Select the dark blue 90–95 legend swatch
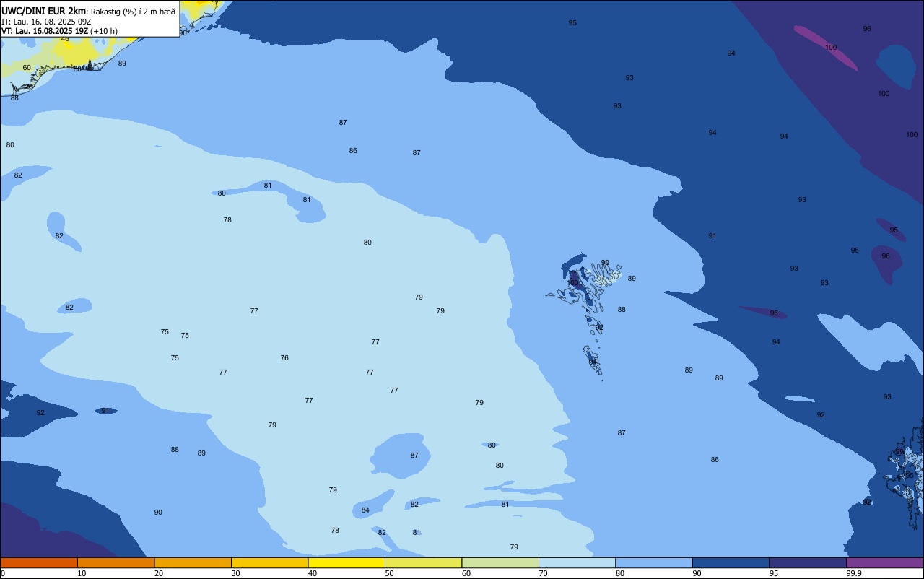Image resolution: width=924 pixels, height=579 pixels. click(x=731, y=562)
